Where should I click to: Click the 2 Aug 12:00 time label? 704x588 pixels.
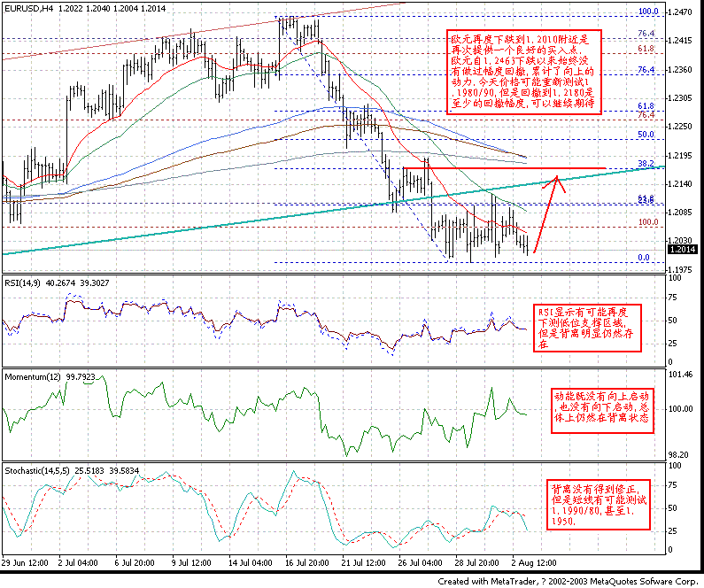[x=534, y=562]
